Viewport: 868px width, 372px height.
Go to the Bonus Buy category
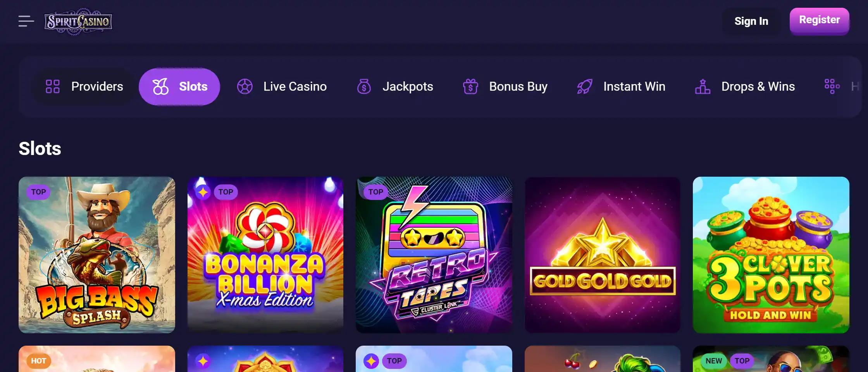click(x=518, y=86)
